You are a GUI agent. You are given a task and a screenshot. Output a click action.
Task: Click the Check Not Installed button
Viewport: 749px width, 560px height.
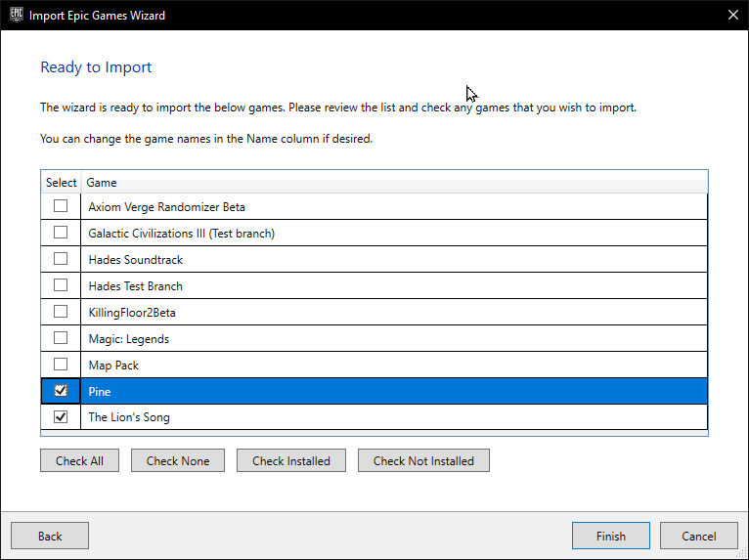tap(423, 460)
